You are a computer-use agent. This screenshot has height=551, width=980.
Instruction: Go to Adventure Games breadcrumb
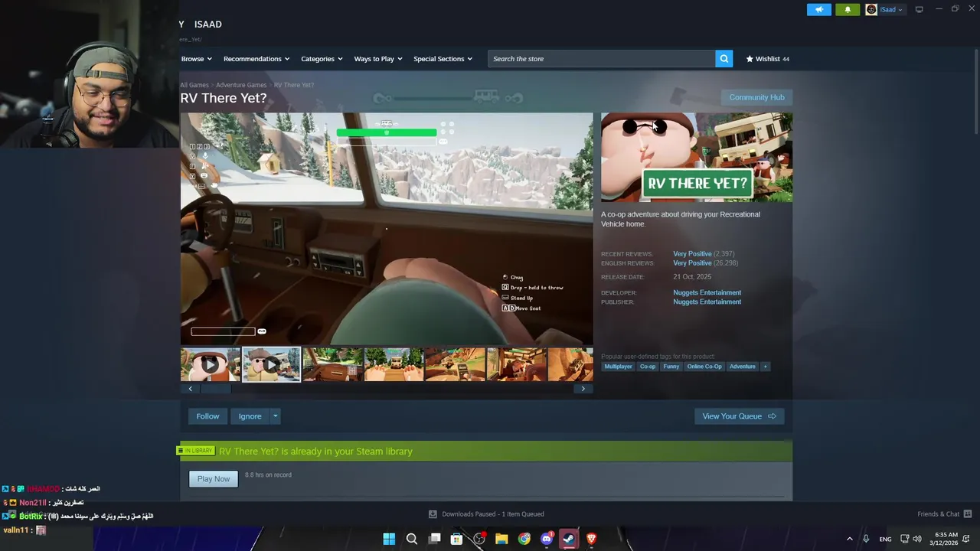click(x=241, y=85)
